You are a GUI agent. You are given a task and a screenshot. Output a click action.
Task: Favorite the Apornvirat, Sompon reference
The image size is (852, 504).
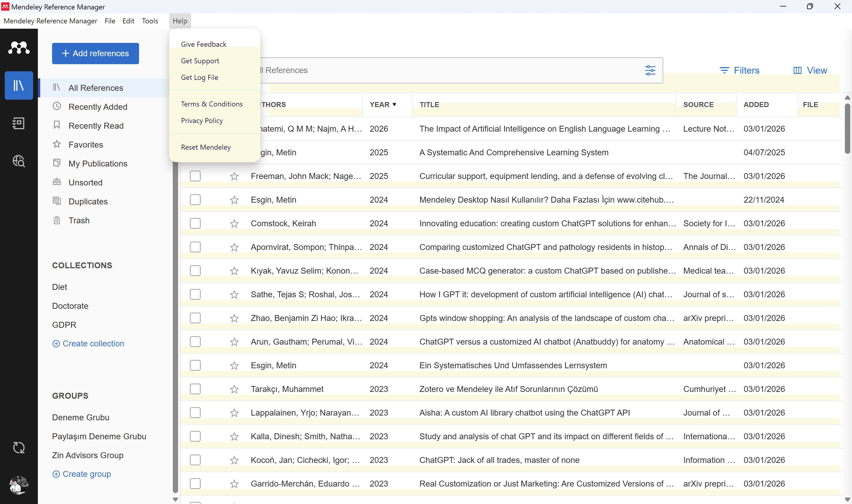[x=234, y=247]
